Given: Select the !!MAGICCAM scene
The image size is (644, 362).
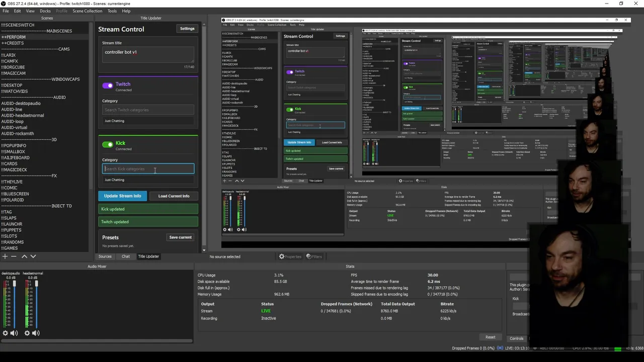Looking at the screenshot, I should [x=45, y=73].
